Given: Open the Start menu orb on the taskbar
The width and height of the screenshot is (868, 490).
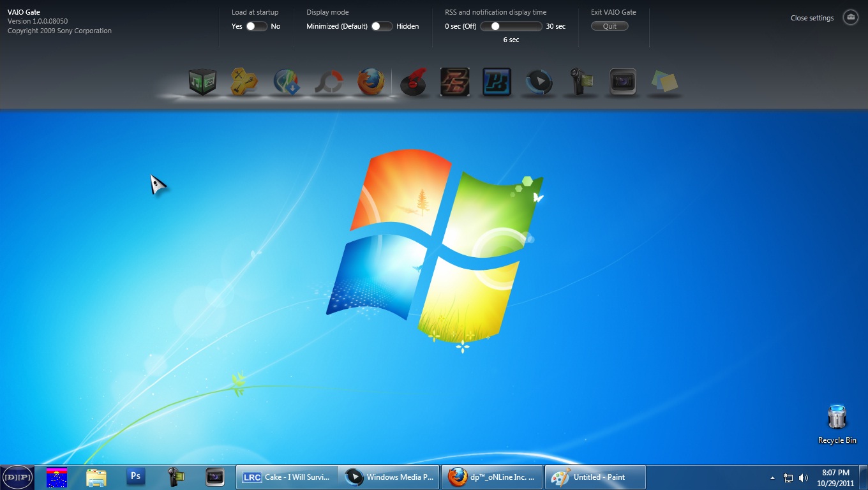Looking at the screenshot, I should 17,477.
